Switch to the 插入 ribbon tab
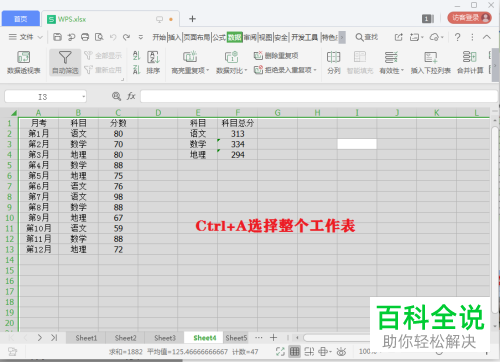Image resolution: width=500 pixels, height=362 pixels. [174, 37]
